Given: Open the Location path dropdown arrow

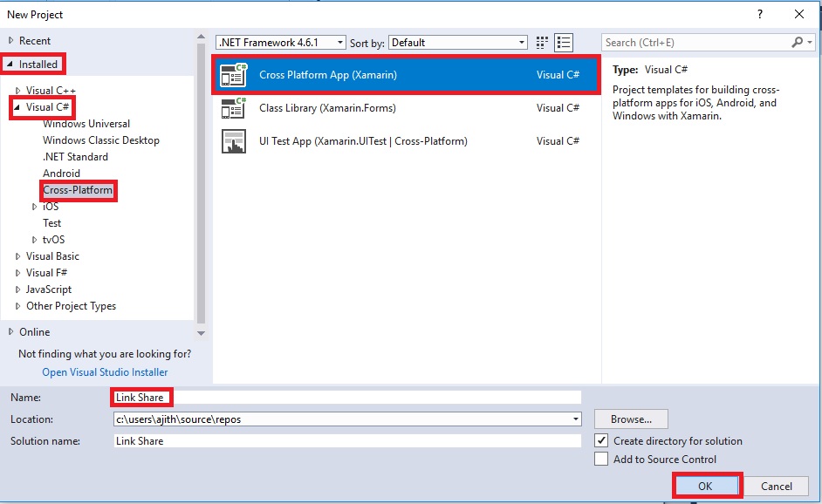Looking at the screenshot, I should pyautogui.click(x=576, y=419).
